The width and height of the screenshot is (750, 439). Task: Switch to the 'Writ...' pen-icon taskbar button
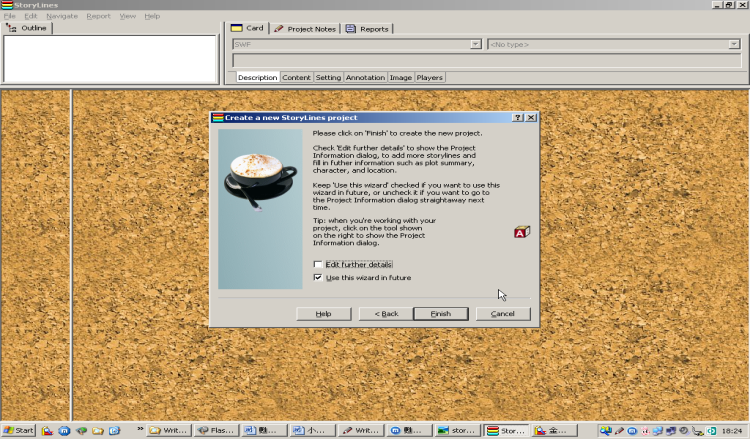pos(361,430)
